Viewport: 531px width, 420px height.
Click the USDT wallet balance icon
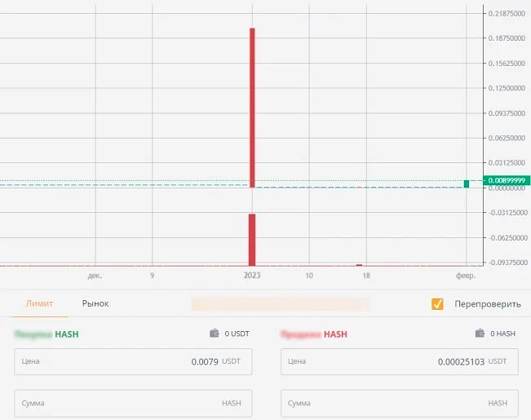[x=214, y=334]
